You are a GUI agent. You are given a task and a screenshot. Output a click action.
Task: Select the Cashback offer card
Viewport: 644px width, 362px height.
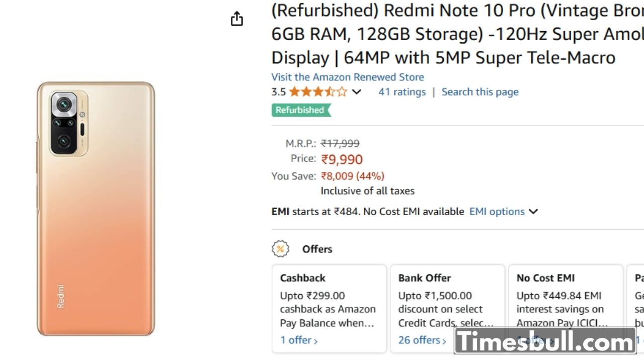point(329,302)
